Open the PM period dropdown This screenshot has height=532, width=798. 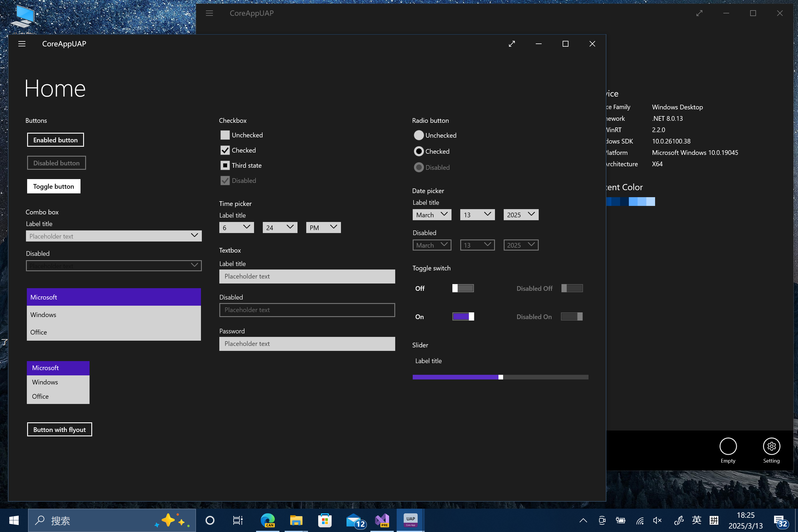(323, 227)
